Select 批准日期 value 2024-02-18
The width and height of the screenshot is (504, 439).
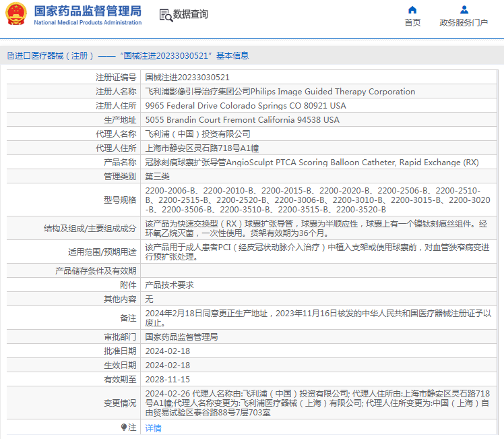pyautogui.click(x=168, y=351)
